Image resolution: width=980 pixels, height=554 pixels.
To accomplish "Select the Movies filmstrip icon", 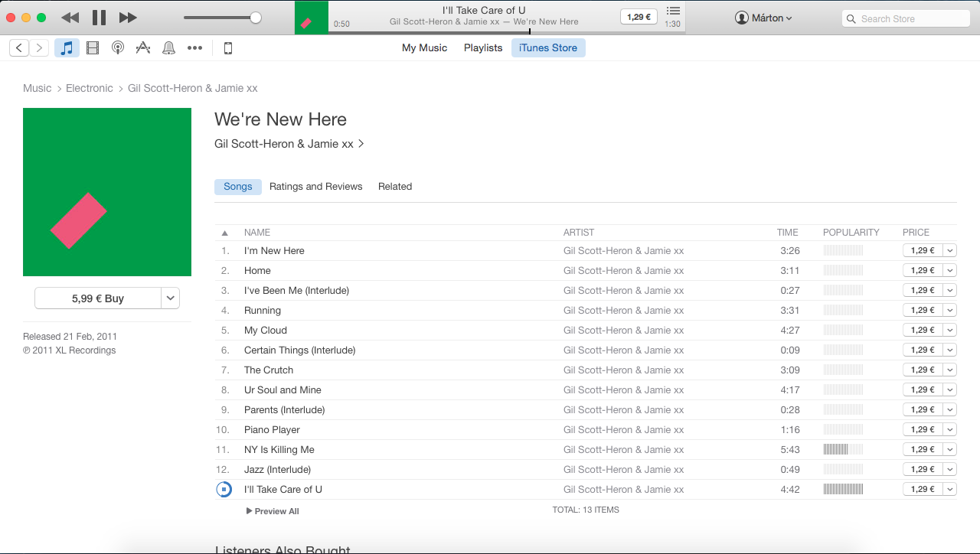I will pyautogui.click(x=93, y=48).
